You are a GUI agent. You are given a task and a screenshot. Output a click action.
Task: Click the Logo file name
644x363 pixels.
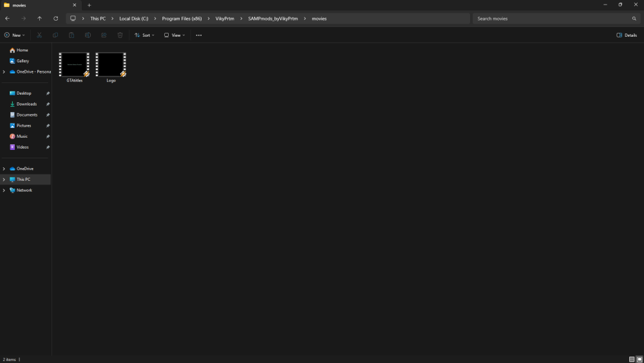click(111, 80)
